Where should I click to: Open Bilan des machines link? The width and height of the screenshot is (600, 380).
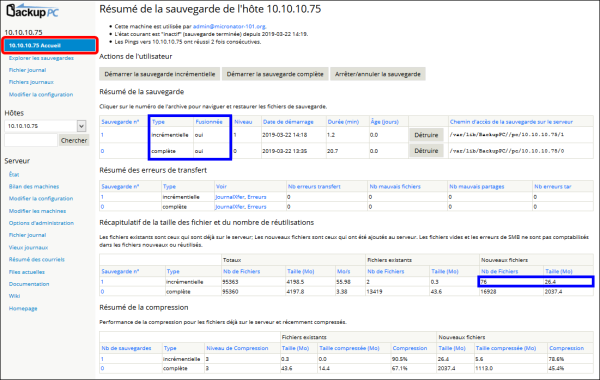click(x=34, y=187)
